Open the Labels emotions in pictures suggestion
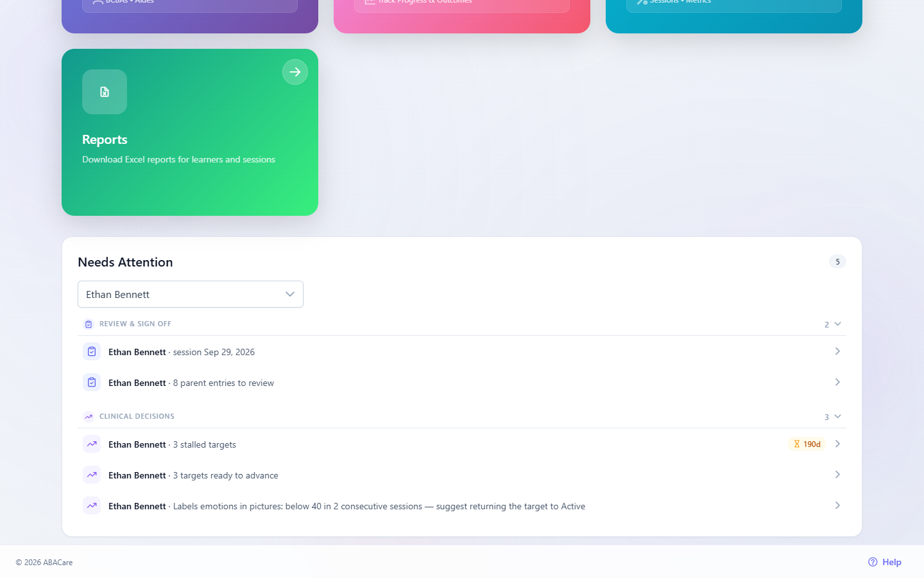Image resolution: width=924 pixels, height=578 pixels. click(x=462, y=506)
